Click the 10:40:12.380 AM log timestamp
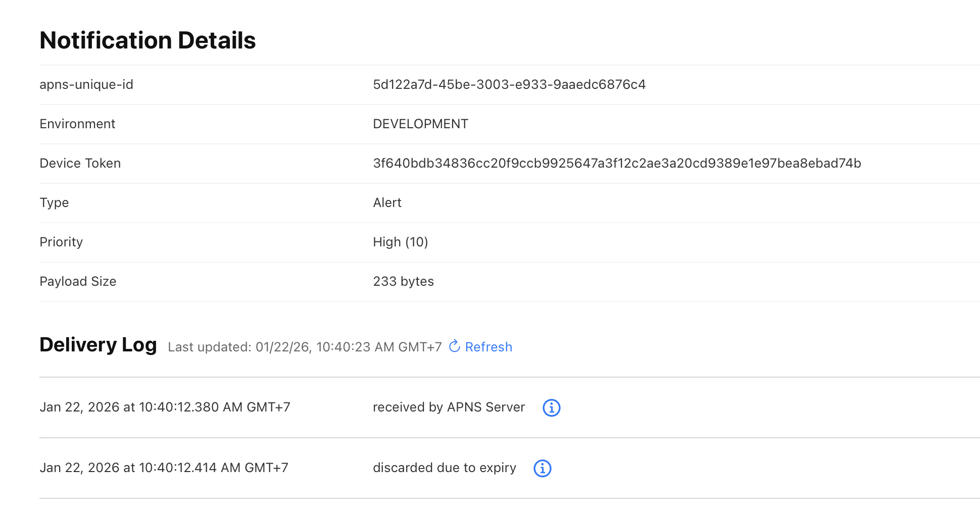The width and height of the screenshot is (980, 517). [165, 407]
